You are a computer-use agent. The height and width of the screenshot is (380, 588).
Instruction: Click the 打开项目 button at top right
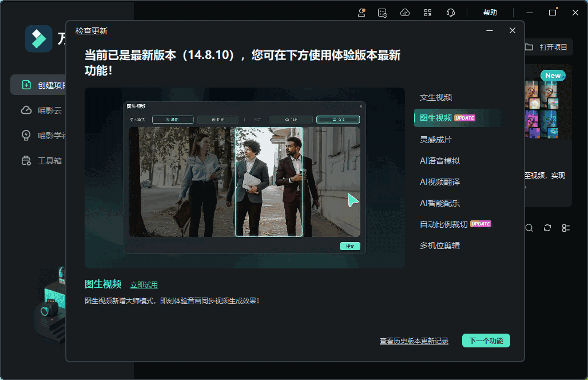[547, 47]
